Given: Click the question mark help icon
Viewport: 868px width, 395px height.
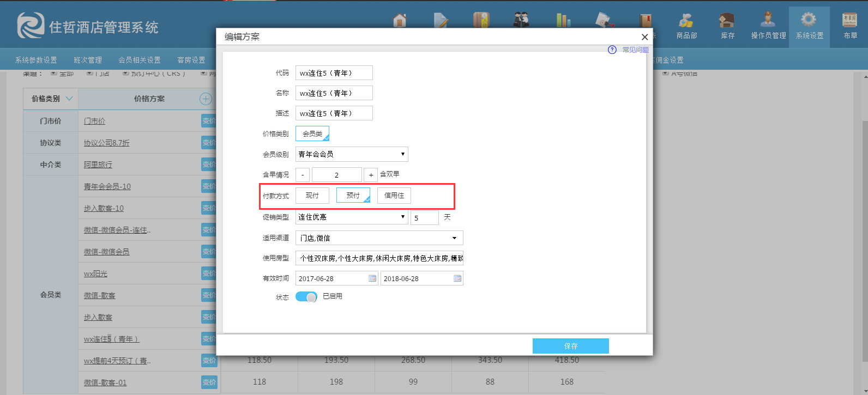Looking at the screenshot, I should point(612,50).
